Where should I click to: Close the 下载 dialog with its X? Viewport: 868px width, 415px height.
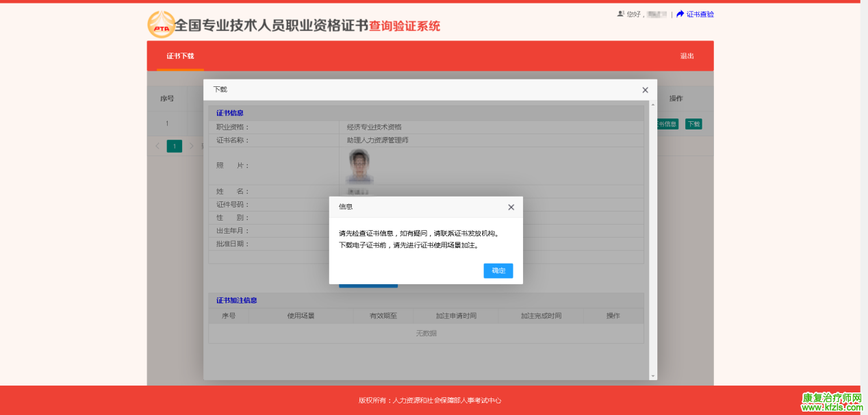(x=645, y=90)
